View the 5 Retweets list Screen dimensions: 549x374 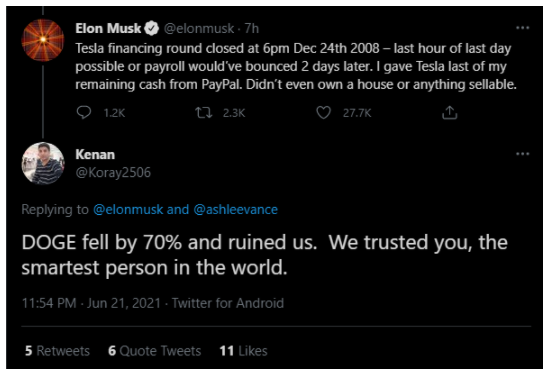tap(57, 351)
